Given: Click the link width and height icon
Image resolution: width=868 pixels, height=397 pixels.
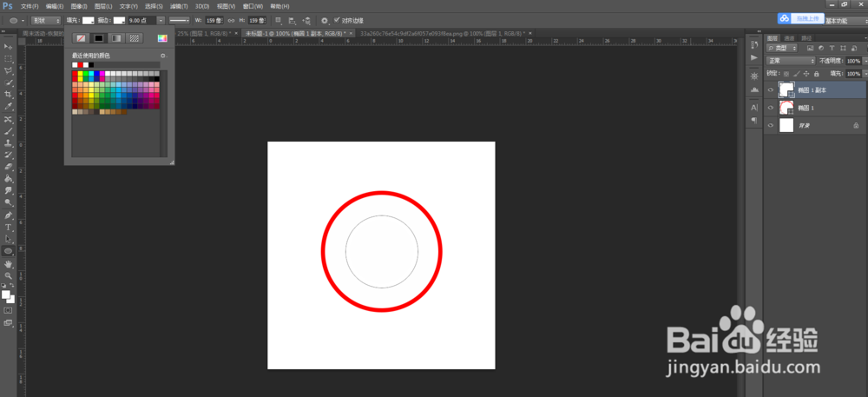Looking at the screenshot, I should pyautogui.click(x=232, y=21).
